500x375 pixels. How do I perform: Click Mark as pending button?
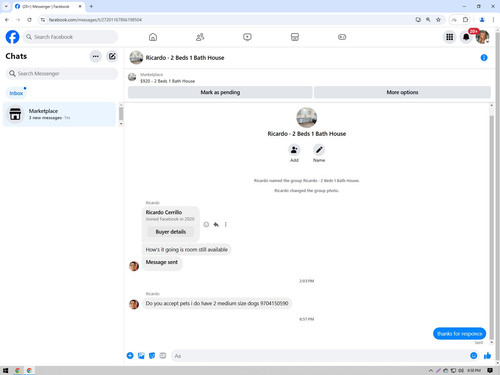[220, 92]
